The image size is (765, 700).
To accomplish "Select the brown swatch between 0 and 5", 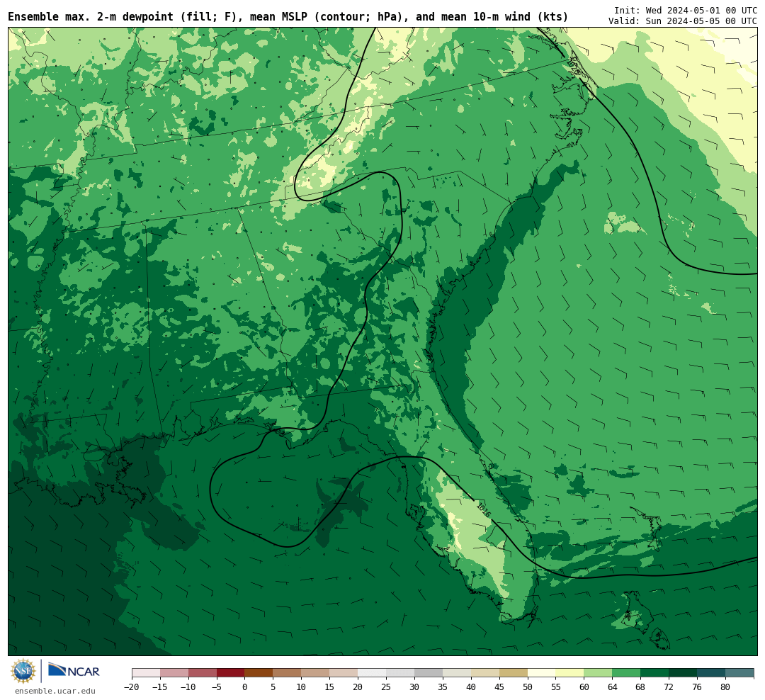I will [259, 673].
